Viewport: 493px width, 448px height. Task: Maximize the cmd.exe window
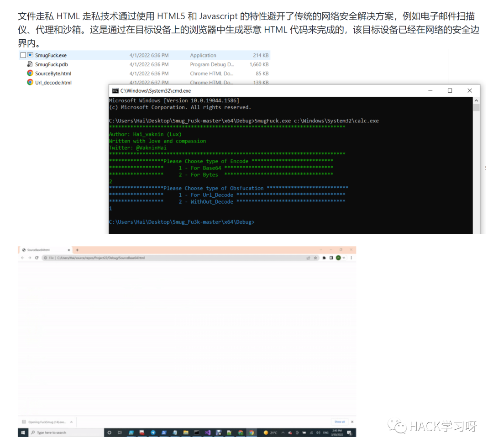click(x=450, y=90)
